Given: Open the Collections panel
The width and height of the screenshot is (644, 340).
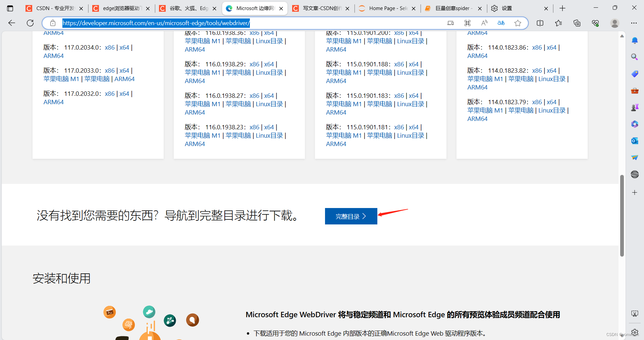Looking at the screenshot, I should (x=577, y=23).
